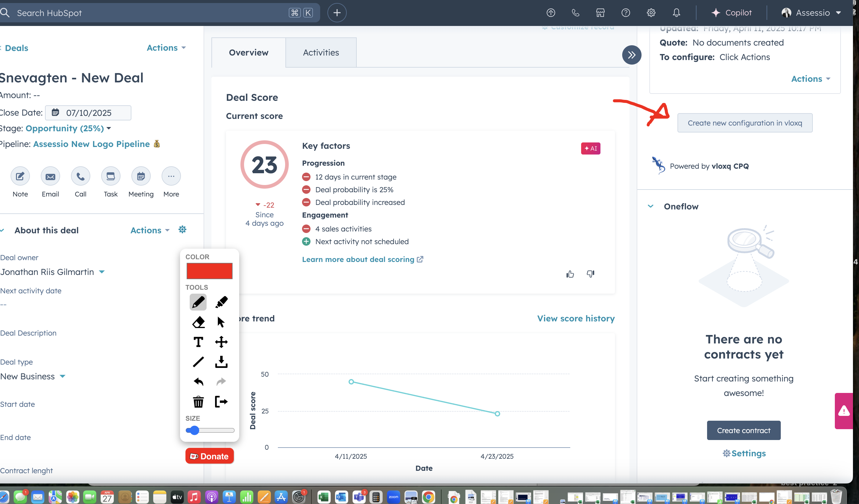This screenshot has width=859, height=504.
Task: Select the highlighter tool in drawing palette
Action: pos(221,302)
